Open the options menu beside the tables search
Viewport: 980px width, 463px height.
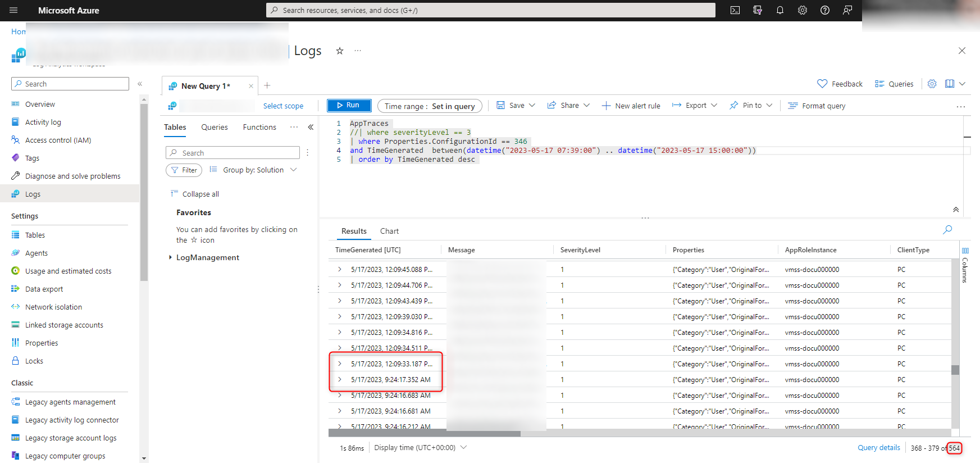[x=307, y=153]
